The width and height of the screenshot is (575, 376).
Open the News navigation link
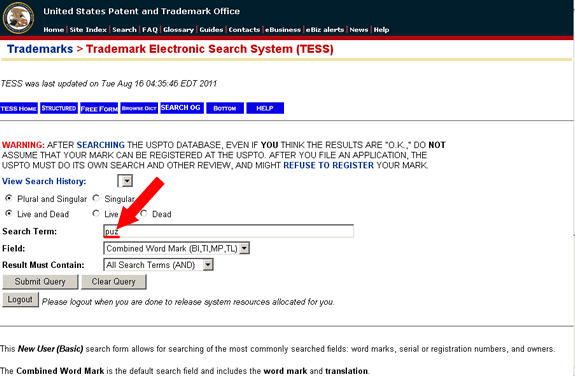coord(359,30)
